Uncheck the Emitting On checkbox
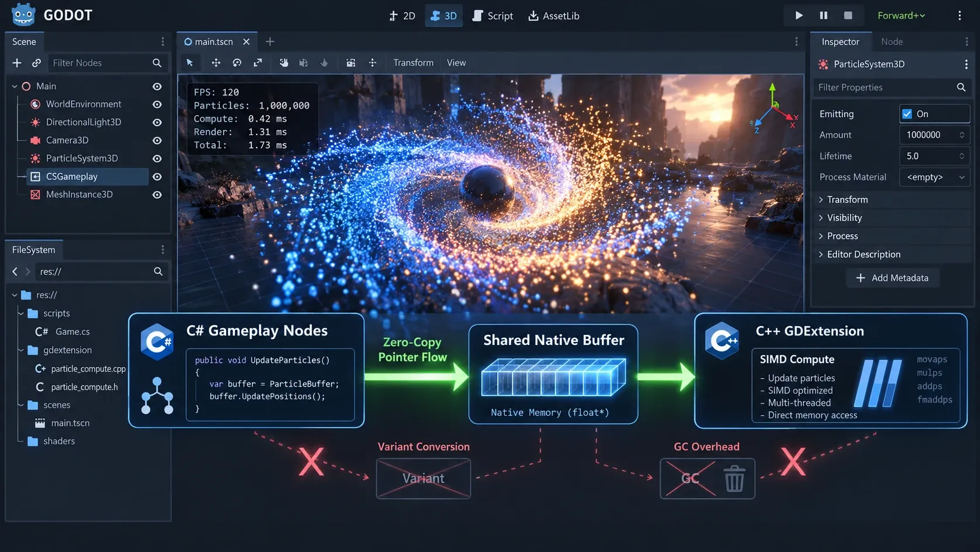 pos(907,114)
